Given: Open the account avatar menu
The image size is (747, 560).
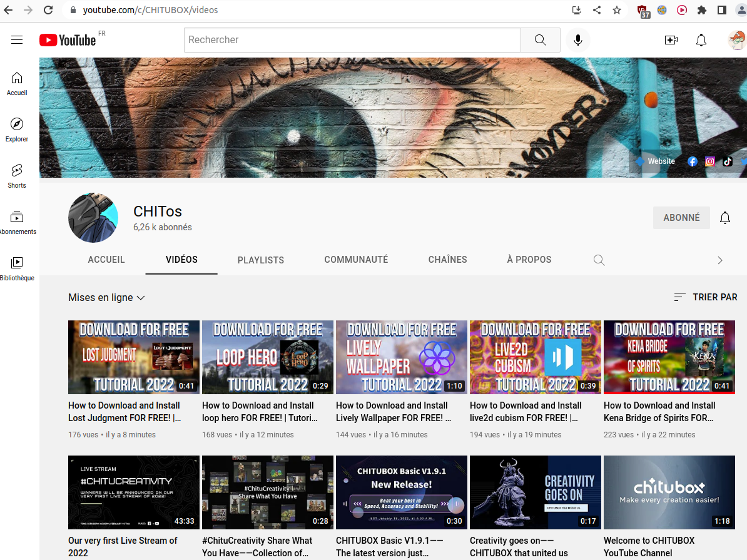Looking at the screenshot, I should tap(737, 40).
